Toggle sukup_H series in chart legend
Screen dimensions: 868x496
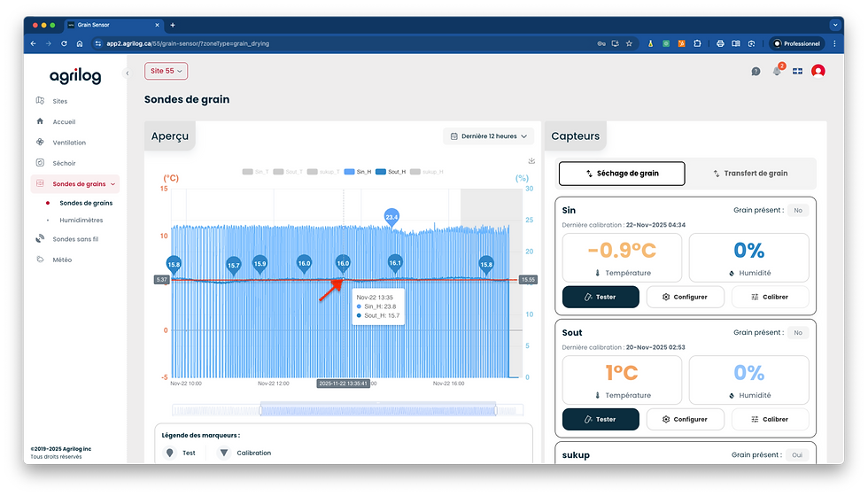[427, 172]
